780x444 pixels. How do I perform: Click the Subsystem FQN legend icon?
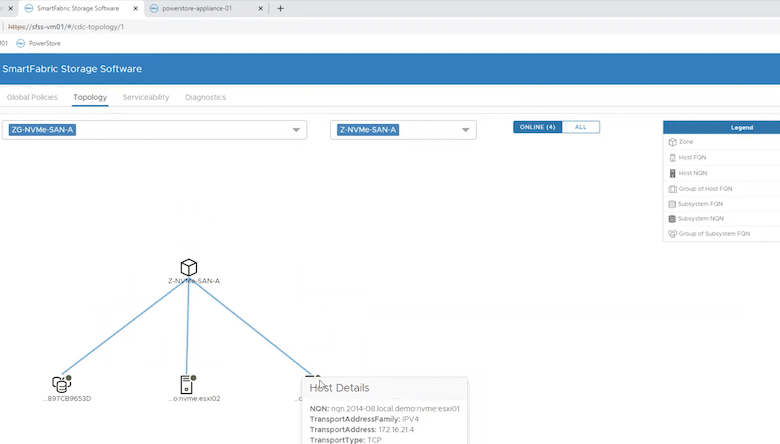672,204
